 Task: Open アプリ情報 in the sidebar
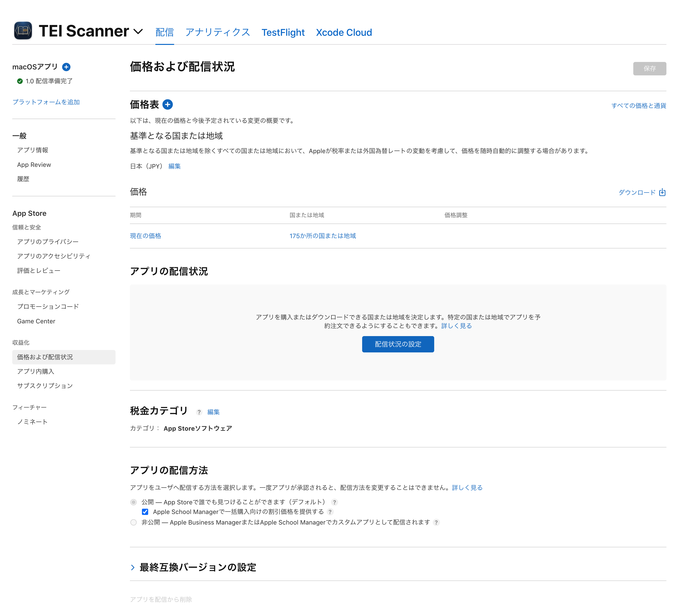[x=33, y=150]
